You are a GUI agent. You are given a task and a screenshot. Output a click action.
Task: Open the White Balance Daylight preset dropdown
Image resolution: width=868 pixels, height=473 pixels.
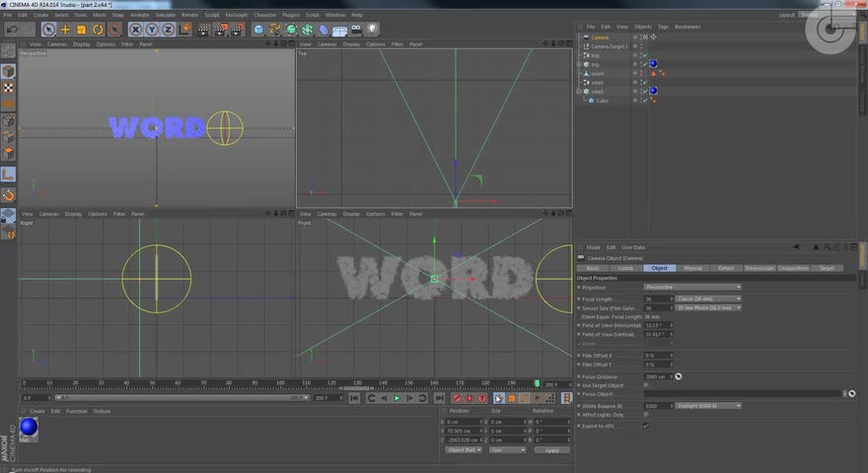tap(708, 406)
